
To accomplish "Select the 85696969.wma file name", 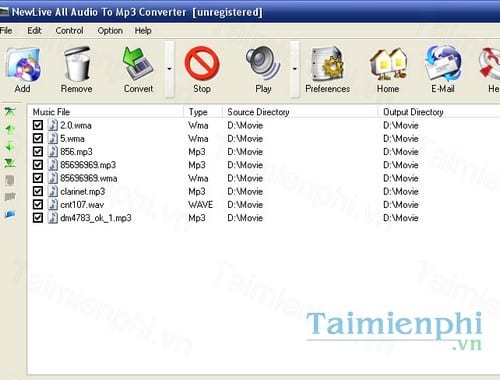I will tap(89, 178).
